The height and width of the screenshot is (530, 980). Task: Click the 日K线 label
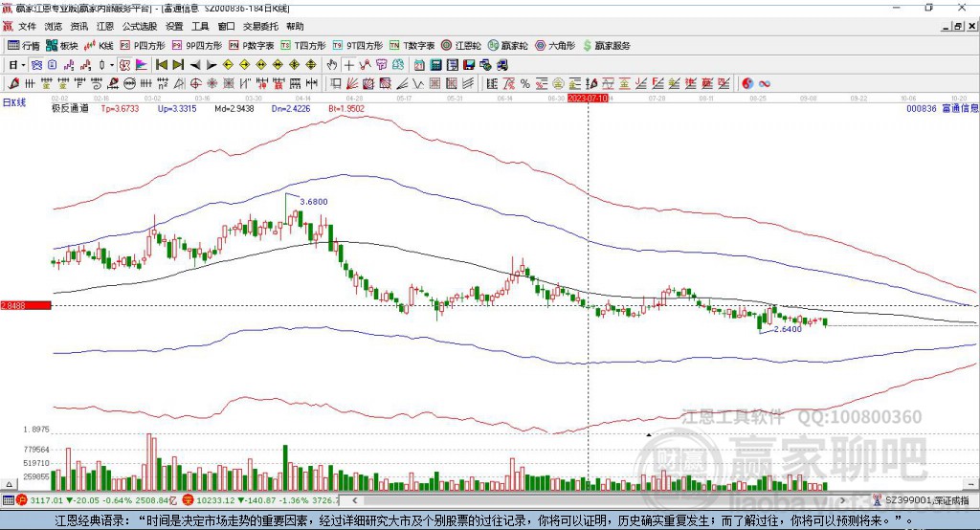point(13,103)
